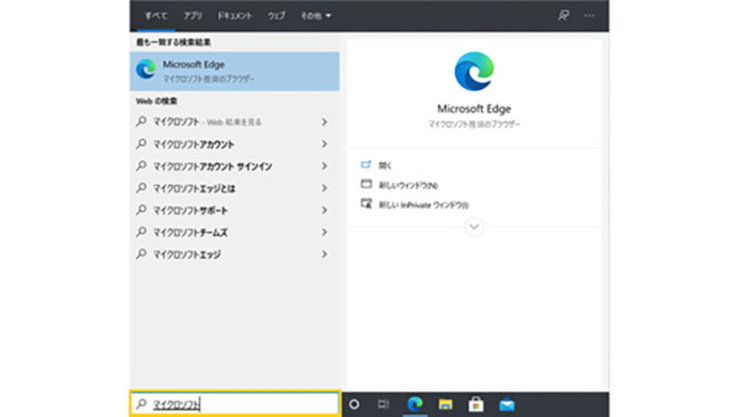Select the すべて tab
Image resolution: width=740 pixels, height=417 pixels.
point(156,16)
